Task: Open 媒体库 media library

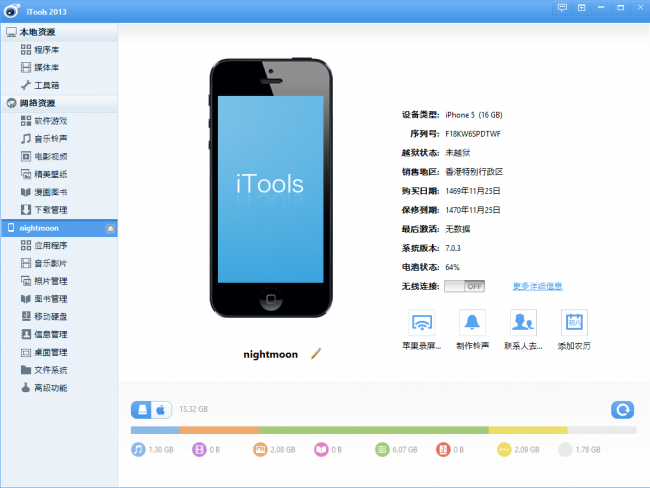Action: pyautogui.click(x=59, y=68)
